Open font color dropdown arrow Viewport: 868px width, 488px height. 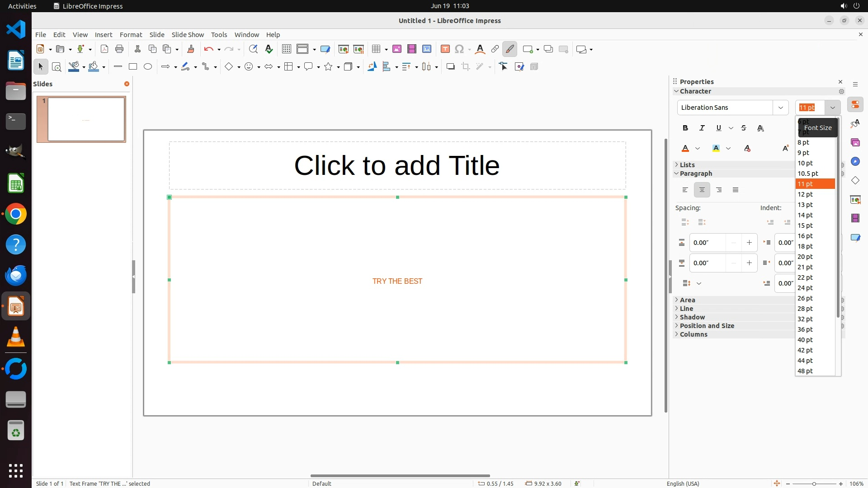(698, 149)
